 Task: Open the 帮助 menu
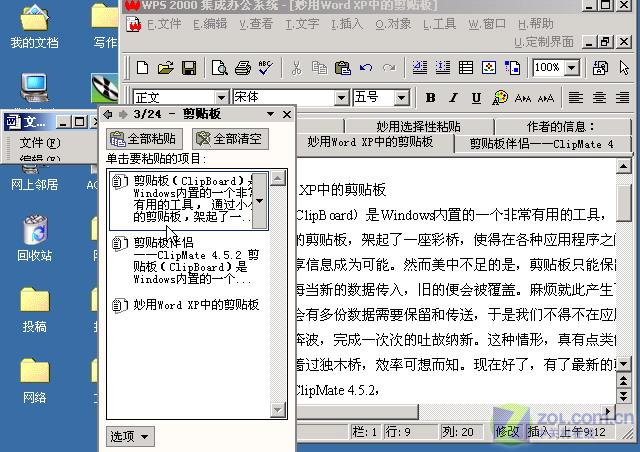coord(536,24)
